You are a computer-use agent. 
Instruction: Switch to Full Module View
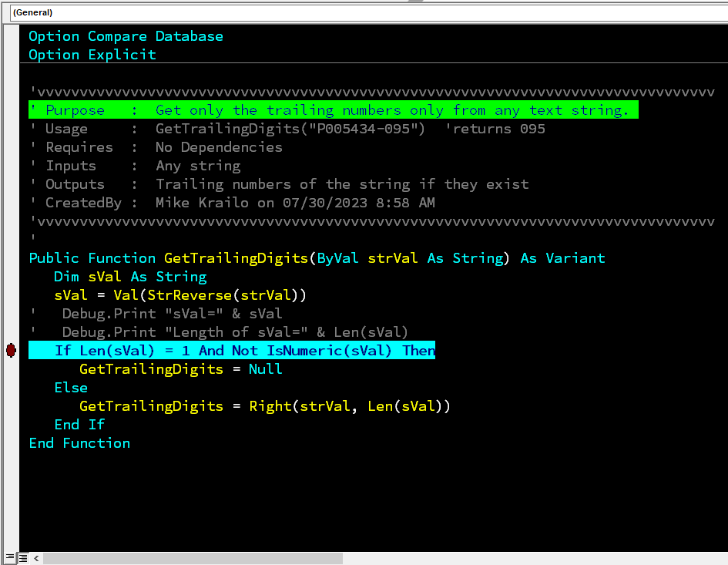point(23,558)
